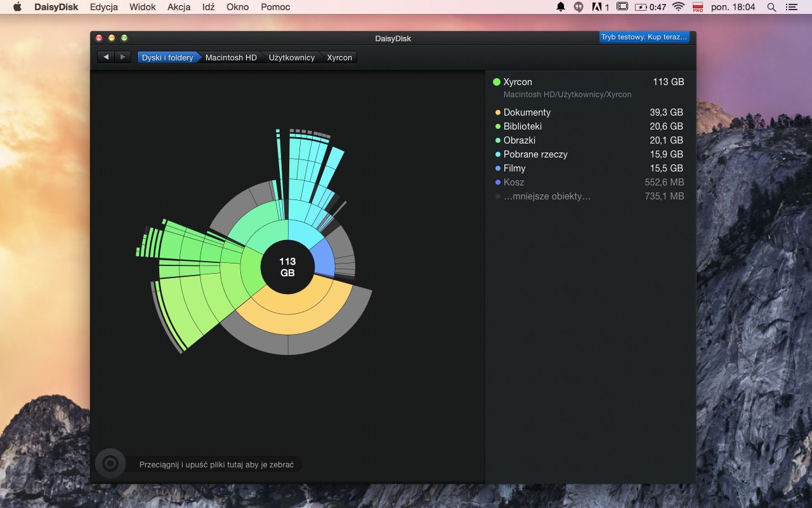Open the DaisyDisk application menu
Image resolution: width=812 pixels, height=508 pixels.
56,7
